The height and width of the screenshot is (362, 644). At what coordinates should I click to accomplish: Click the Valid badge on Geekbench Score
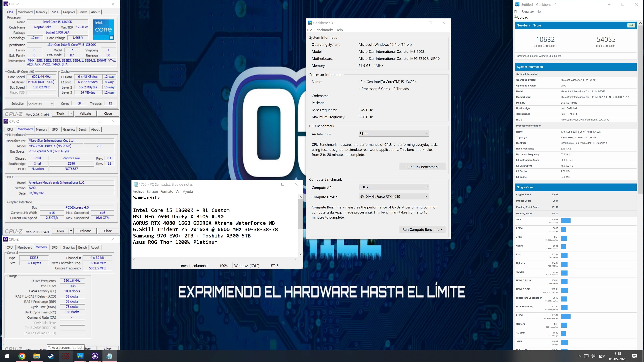(631, 25)
